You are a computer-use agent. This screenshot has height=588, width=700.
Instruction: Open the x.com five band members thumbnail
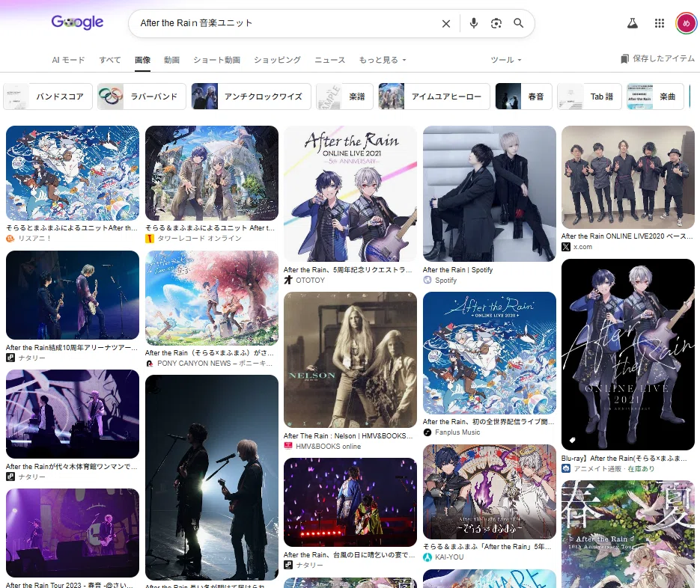click(628, 177)
